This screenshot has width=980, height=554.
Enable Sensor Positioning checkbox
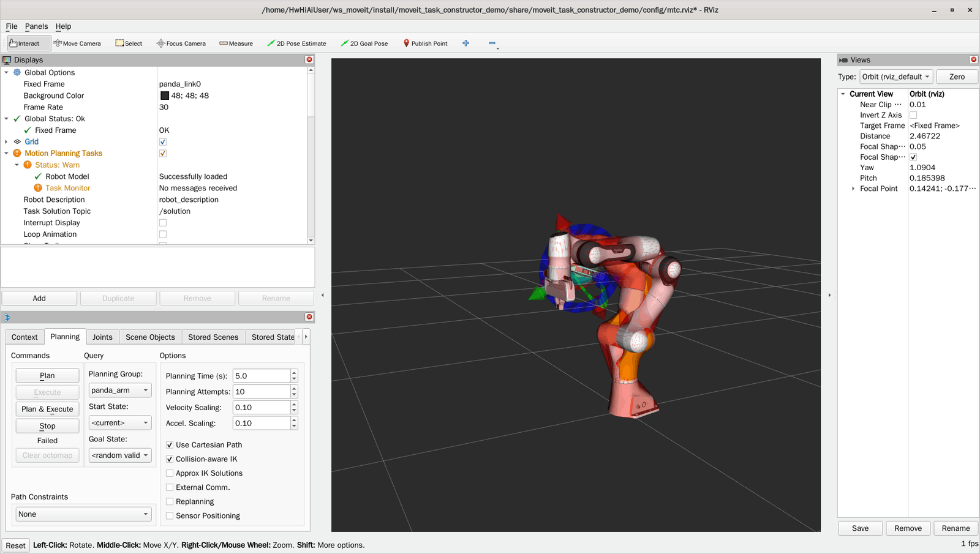(x=170, y=515)
